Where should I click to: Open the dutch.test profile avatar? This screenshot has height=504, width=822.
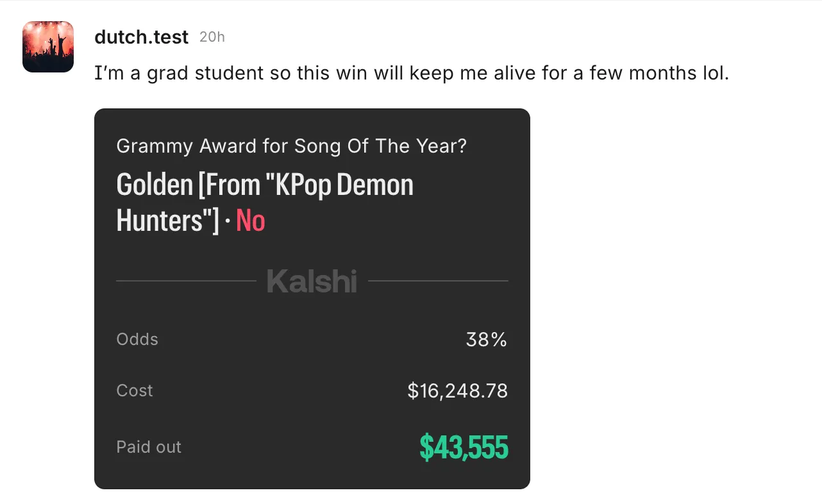pyautogui.click(x=48, y=47)
